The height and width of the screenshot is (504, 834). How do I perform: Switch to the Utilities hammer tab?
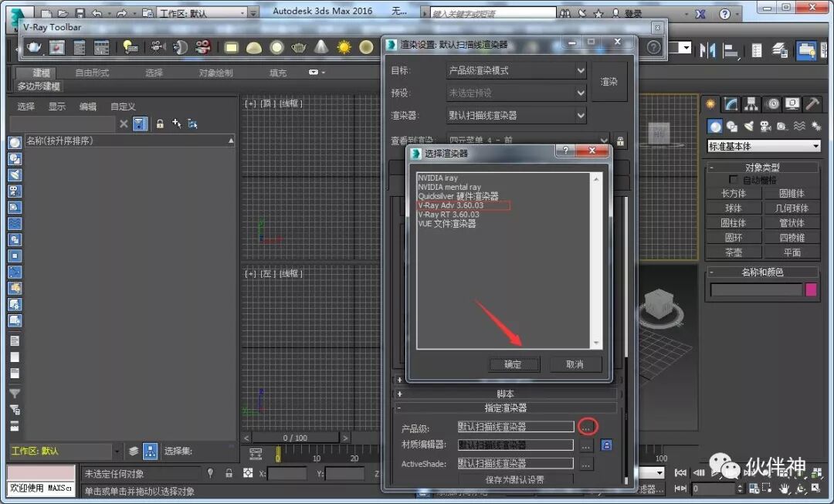pos(812,104)
